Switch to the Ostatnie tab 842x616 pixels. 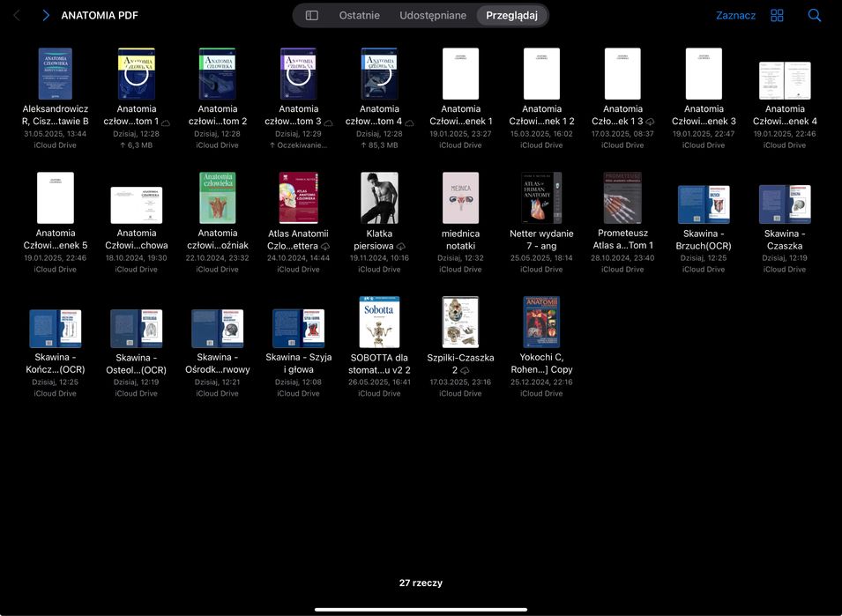click(x=359, y=16)
